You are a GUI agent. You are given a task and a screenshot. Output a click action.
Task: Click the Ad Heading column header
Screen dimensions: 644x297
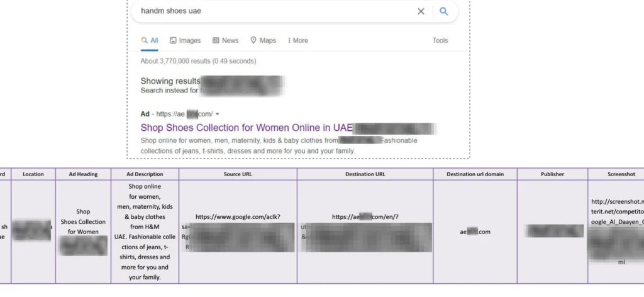[83, 174]
